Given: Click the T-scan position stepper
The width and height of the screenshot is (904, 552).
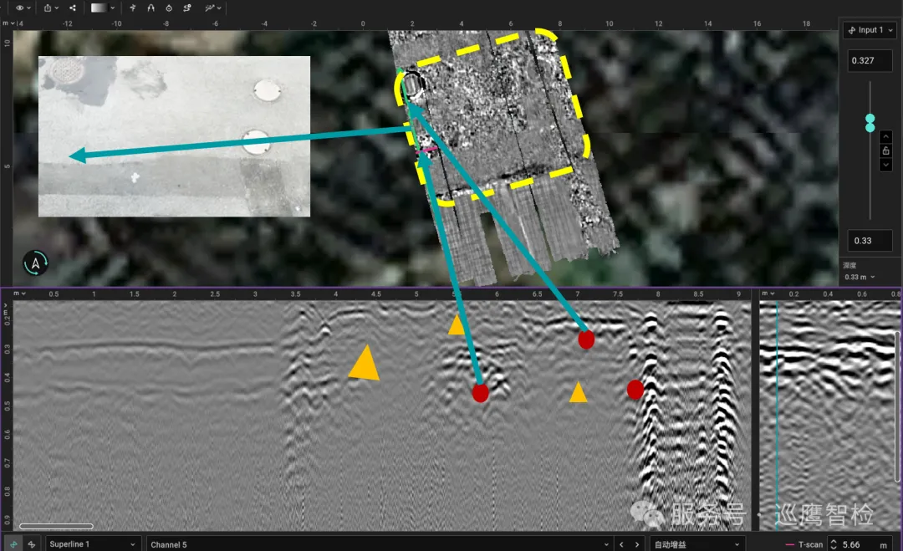Looking at the screenshot, I should pyautogui.click(x=834, y=544).
